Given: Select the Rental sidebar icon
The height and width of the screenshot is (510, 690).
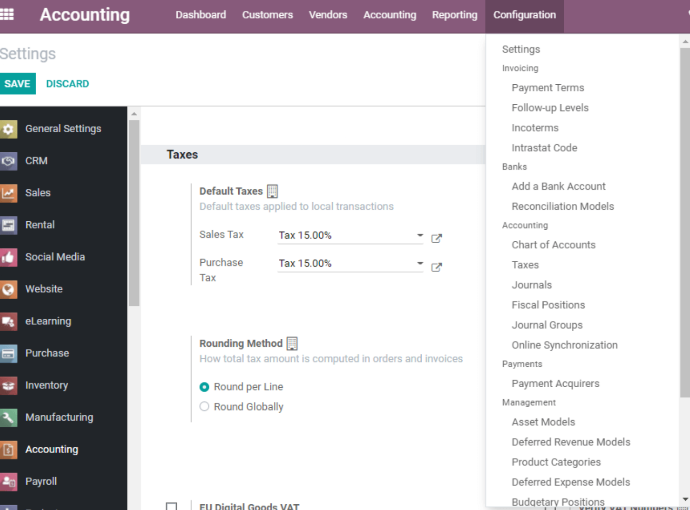Looking at the screenshot, I should pyautogui.click(x=8, y=225).
